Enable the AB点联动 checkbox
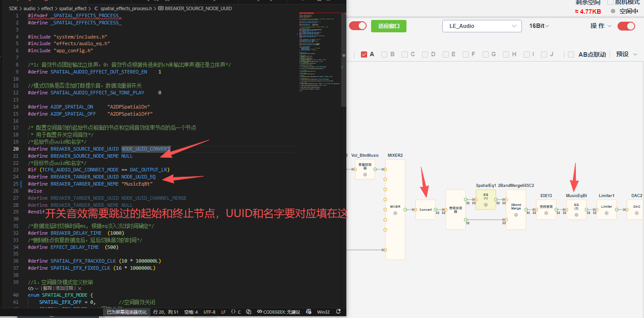The height and width of the screenshot is (318, 644). (x=571, y=54)
